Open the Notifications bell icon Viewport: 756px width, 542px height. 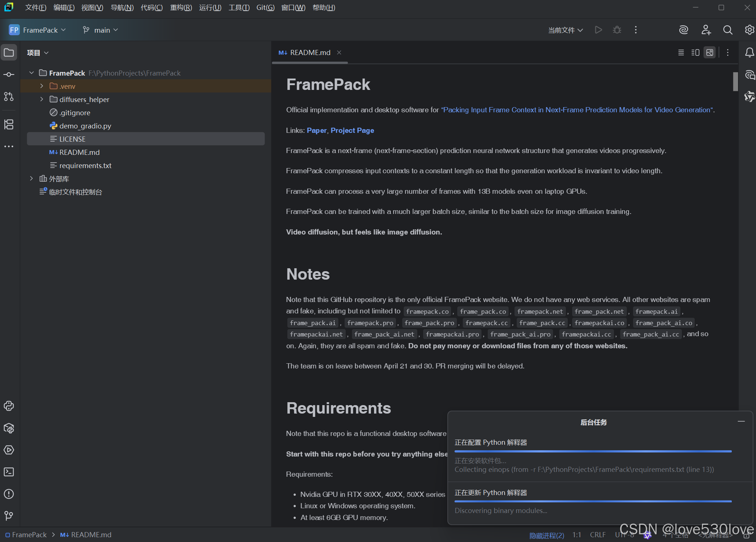(749, 53)
